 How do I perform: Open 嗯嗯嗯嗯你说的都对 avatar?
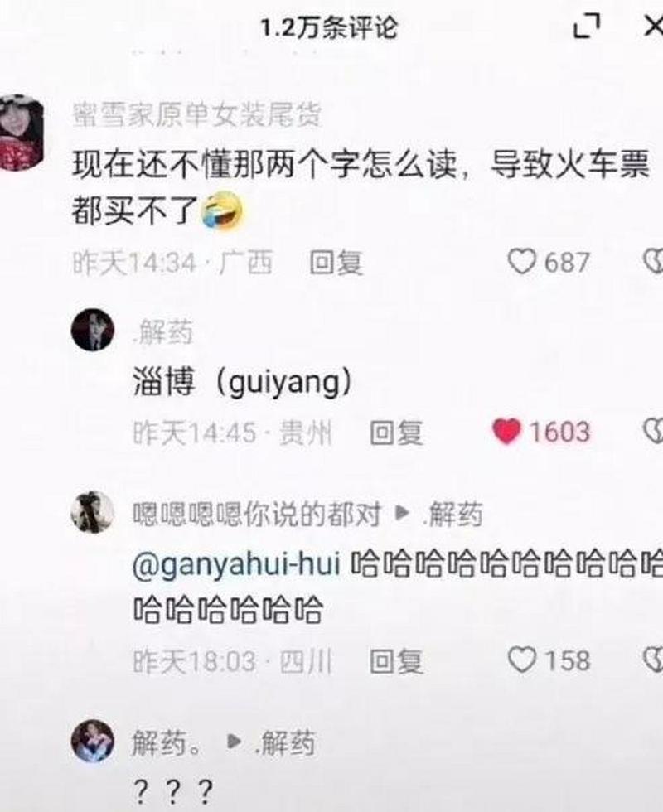pos(93,513)
